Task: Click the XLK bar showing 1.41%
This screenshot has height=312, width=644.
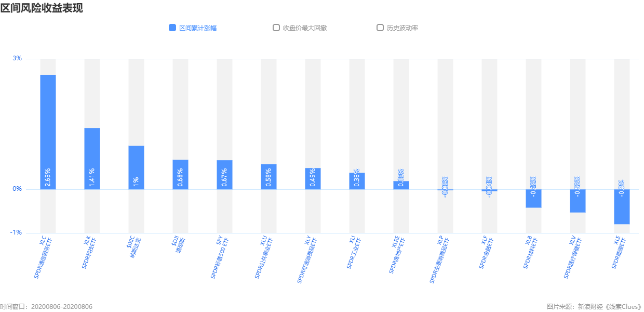Action: pyautogui.click(x=92, y=159)
